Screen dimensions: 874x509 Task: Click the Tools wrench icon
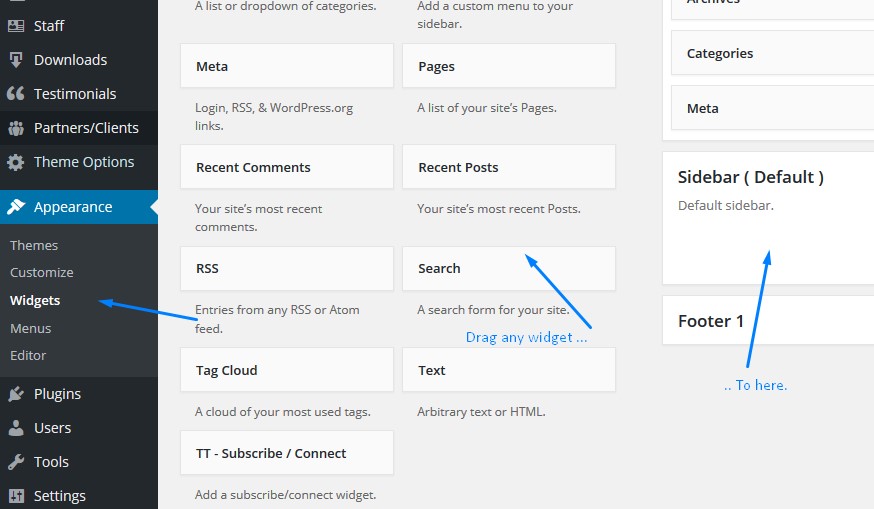tap(16, 462)
